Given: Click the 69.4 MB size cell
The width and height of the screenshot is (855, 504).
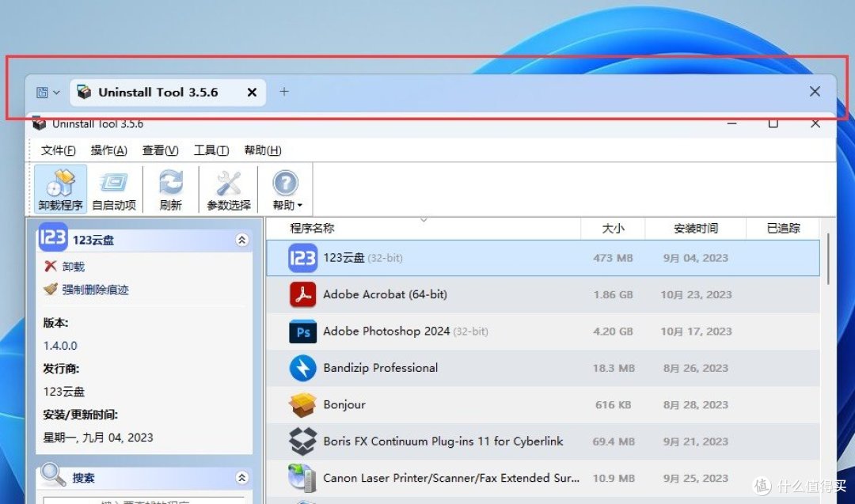Looking at the screenshot, I should pos(614,441).
